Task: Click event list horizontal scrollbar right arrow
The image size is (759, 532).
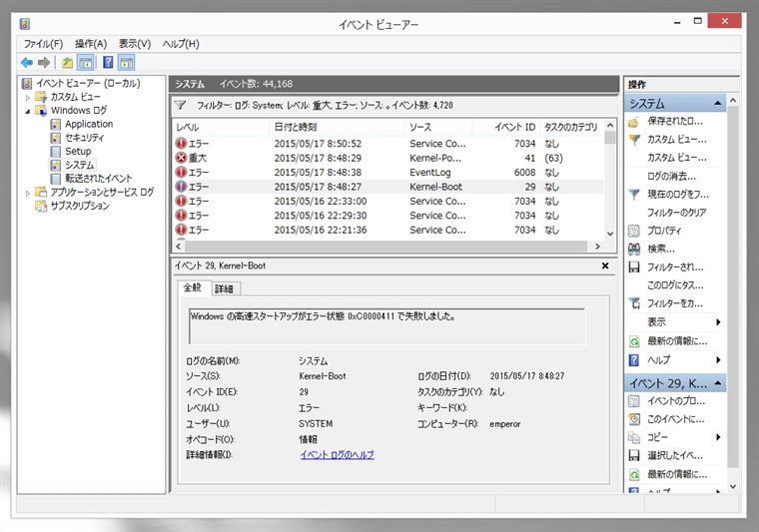Action: (x=598, y=247)
